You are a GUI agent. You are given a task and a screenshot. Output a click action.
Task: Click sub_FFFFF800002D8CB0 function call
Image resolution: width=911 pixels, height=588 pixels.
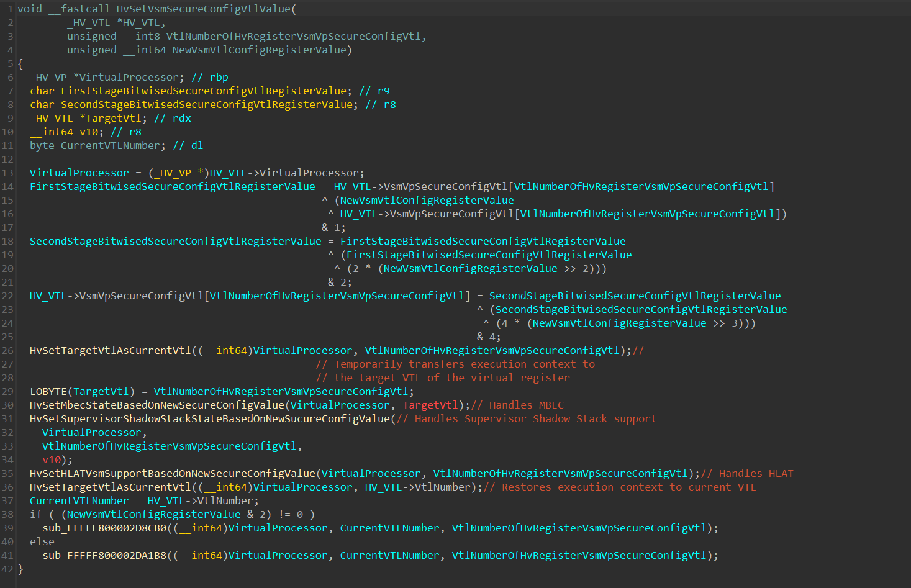(104, 528)
